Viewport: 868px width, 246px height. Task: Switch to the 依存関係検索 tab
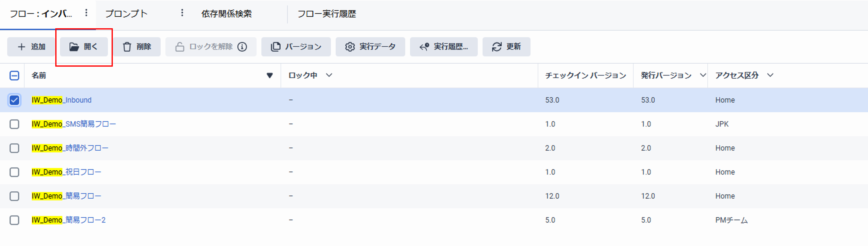[x=227, y=14]
